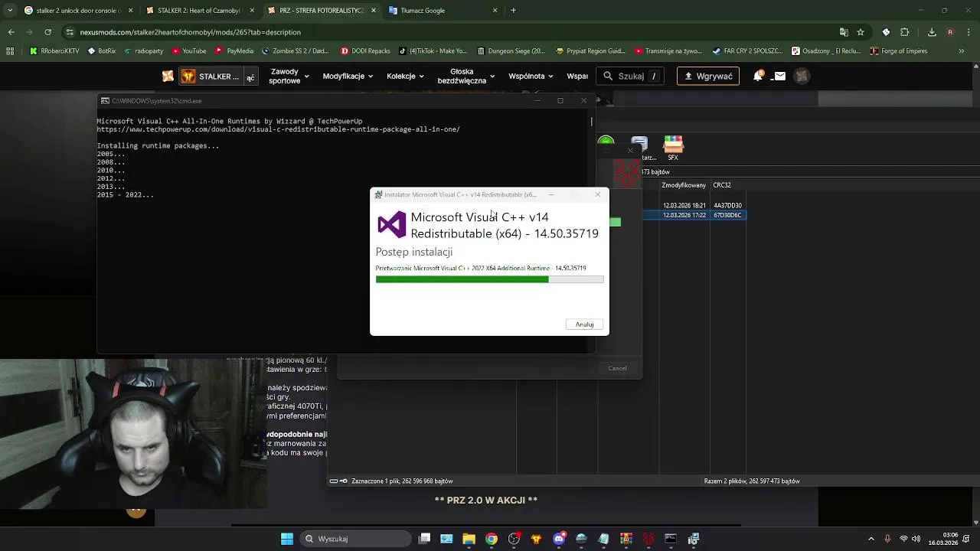Screen dimensions: 980x551
Task: Open Google Chrome from the taskbar
Action: click(492, 539)
